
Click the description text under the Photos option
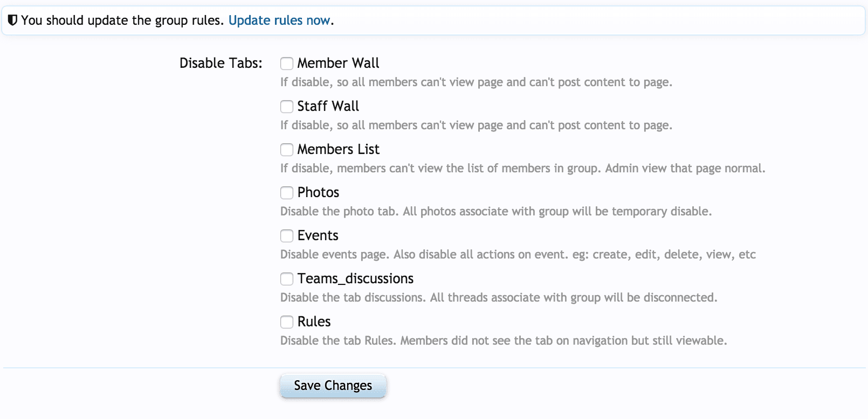click(496, 211)
